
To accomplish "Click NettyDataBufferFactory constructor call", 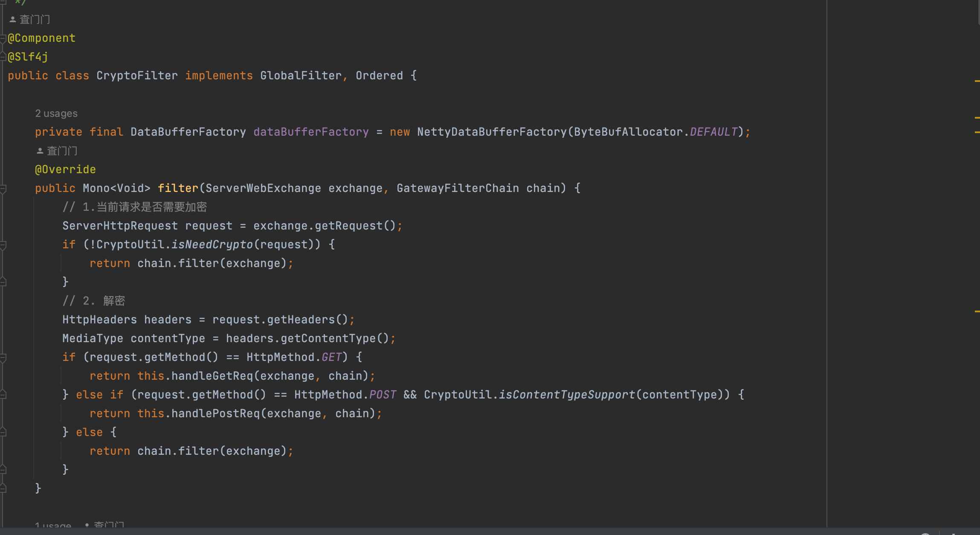I will click(492, 132).
